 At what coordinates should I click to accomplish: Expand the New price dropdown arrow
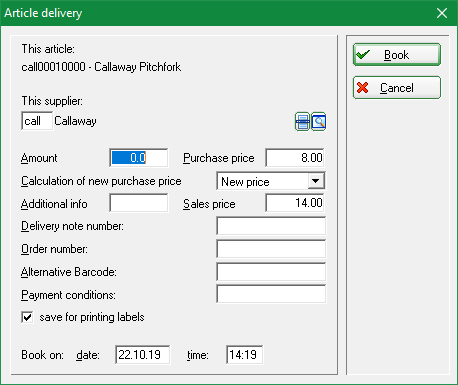pyautogui.click(x=315, y=181)
